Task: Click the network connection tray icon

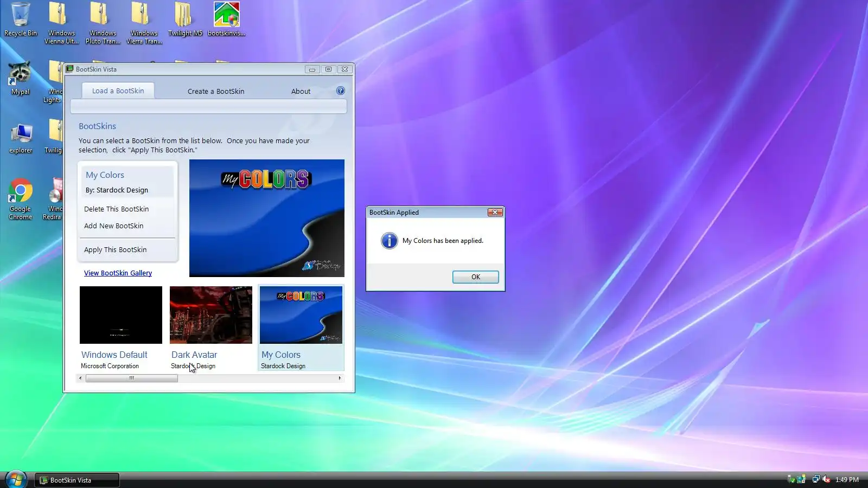Action: coord(815,479)
